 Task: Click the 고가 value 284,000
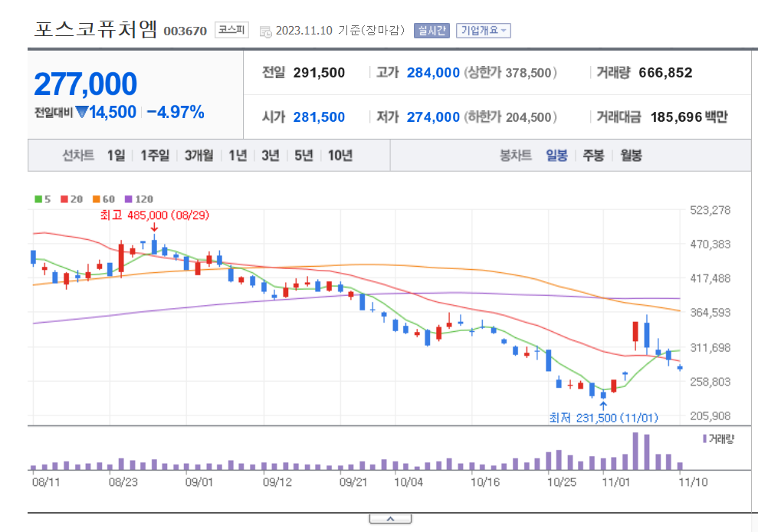433,73
